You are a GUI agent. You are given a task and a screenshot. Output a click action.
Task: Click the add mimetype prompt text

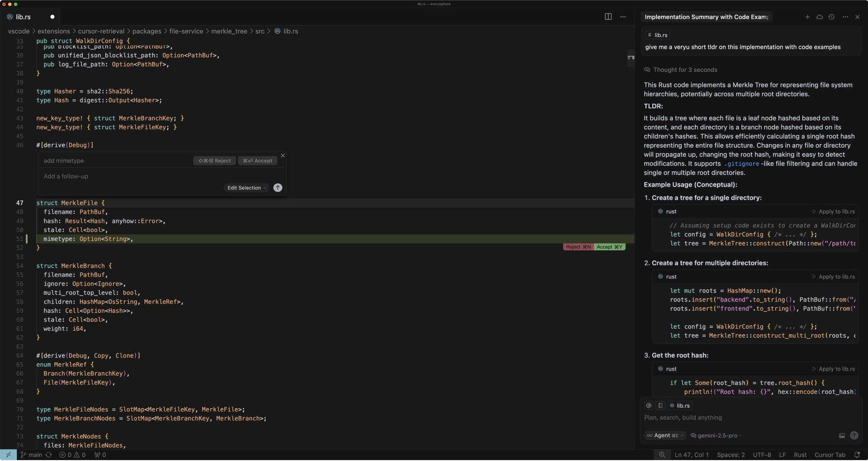(x=64, y=161)
